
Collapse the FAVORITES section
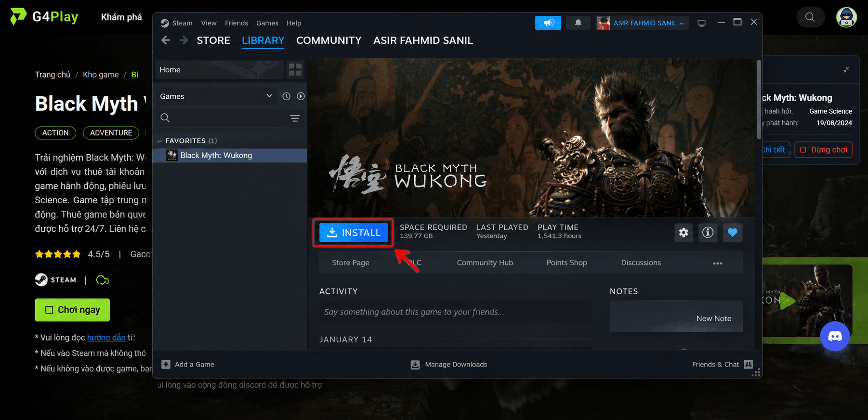tap(159, 141)
